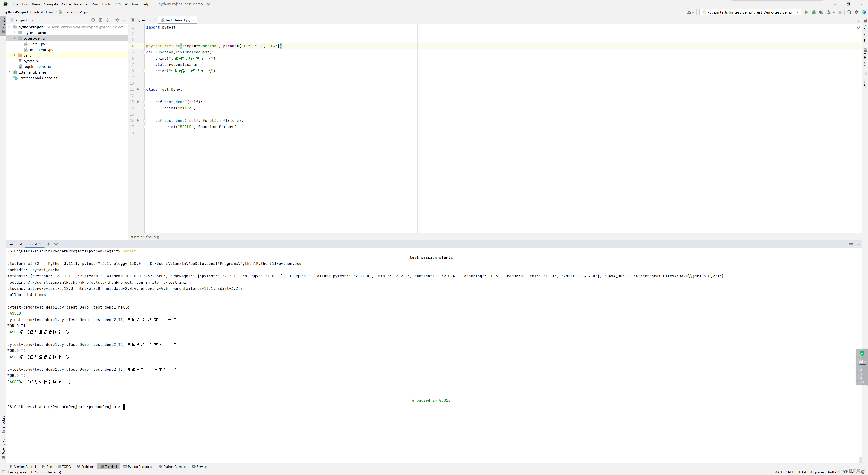Open IDE settings gear in top toolbar

pyautogui.click(x=856, y=12)
